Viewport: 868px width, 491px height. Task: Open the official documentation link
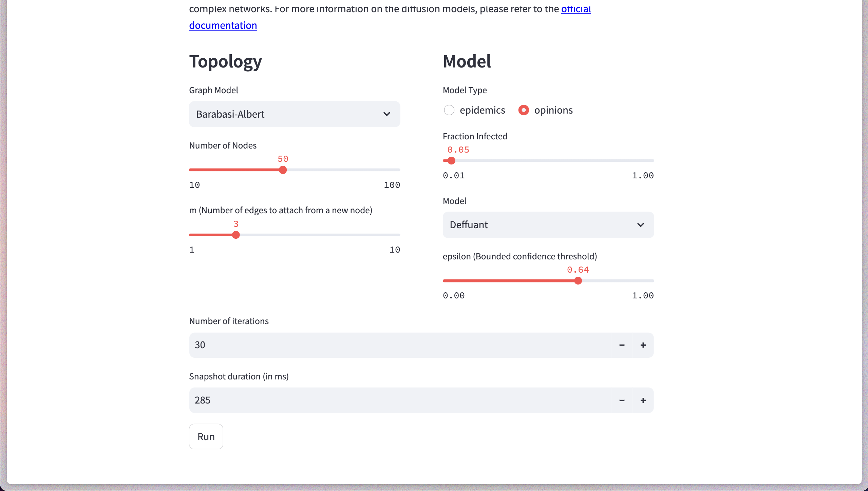(x=223, y=25)
